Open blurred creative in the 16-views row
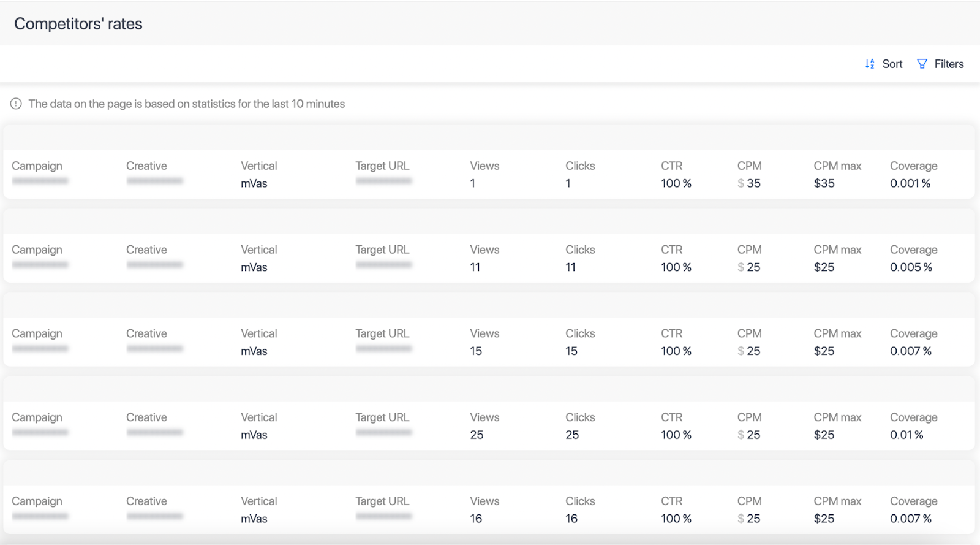Screen dimensions: 980x545 (154, 516)
